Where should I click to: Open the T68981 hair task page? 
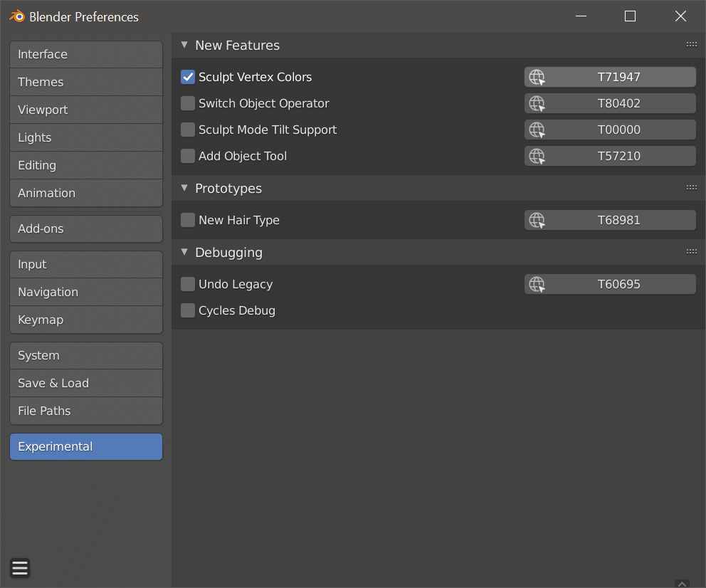click(610, 220)
